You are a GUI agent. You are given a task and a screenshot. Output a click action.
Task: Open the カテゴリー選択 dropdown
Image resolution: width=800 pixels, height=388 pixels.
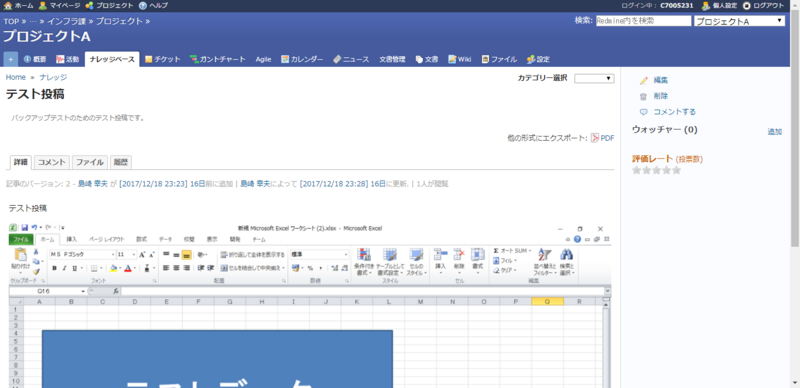coord(594,78)
